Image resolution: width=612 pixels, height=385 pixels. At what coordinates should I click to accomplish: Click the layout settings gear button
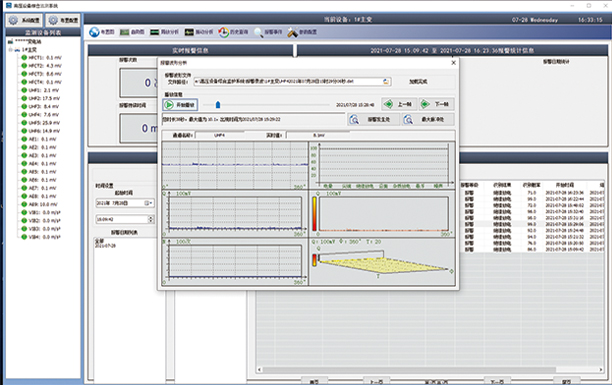click(x=63, y=20)
